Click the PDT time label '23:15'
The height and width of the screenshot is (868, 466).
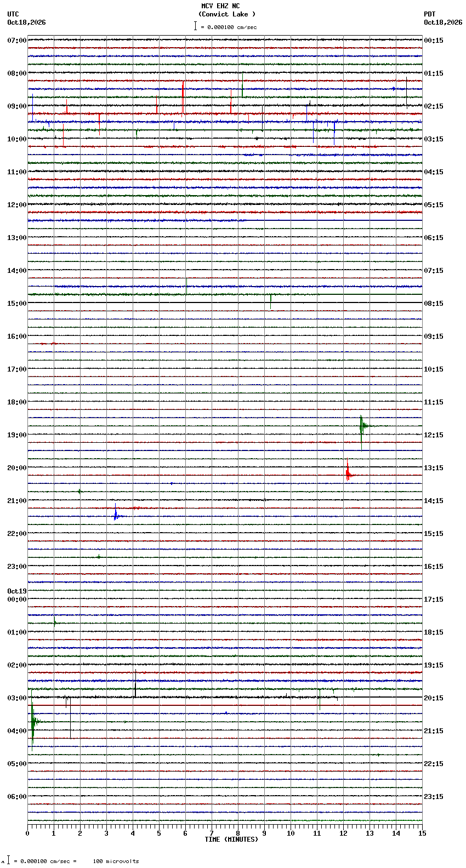pos(433,797)
